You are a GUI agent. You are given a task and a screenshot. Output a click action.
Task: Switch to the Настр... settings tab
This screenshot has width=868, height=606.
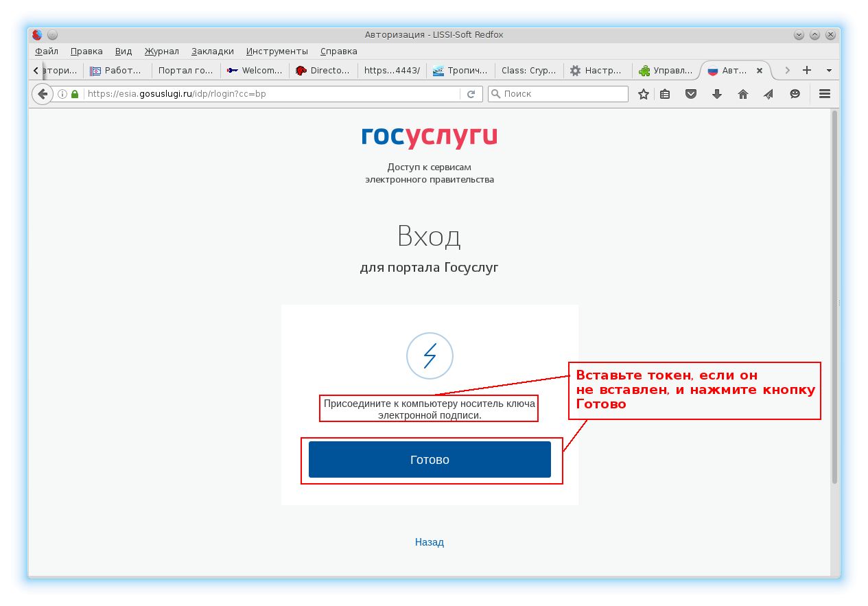598,70
